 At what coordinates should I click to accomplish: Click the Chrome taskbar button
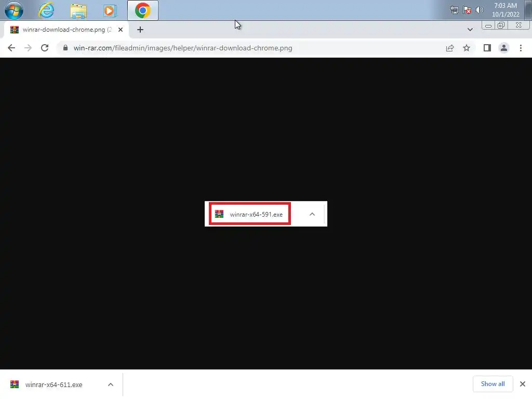[143, 10]
